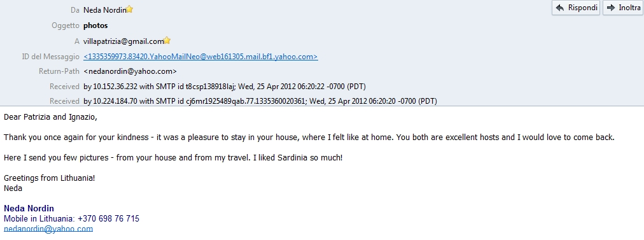The width and height of the screenshot is (644, 240).
Task: Click the Rispondi reply arrow icon
Action: pos(560,8)
